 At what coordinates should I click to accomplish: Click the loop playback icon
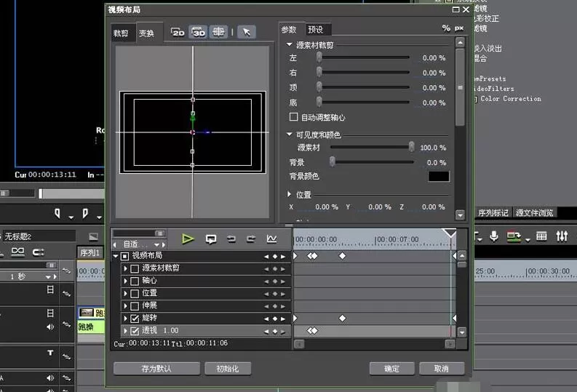pyautogui.click(x=211, y=239)
